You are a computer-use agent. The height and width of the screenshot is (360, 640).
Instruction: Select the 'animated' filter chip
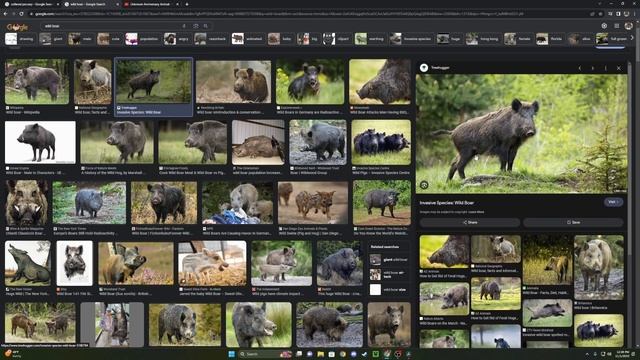pyautogui.click(x=248, y=39)
